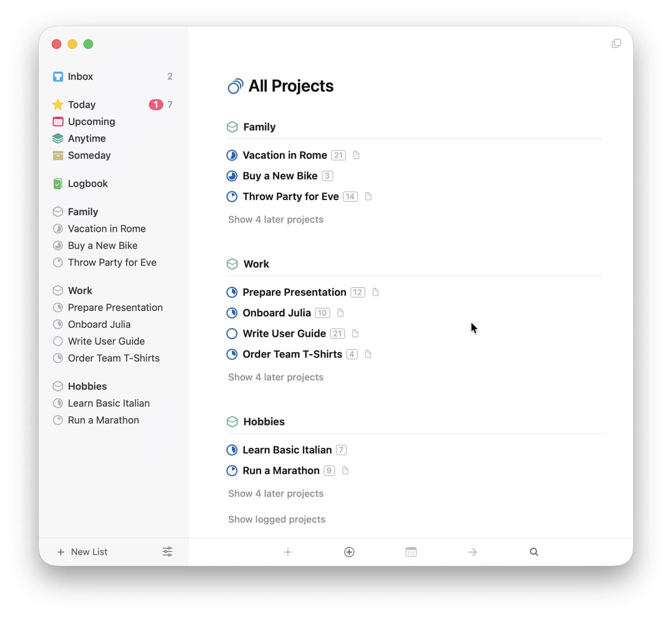Click progress circle next to Run a Marathon
Image resolution: width=672 pixels, height=617 pixels.
point(232,471)
